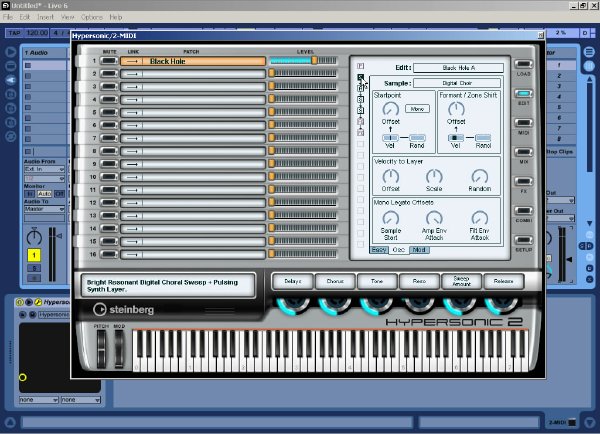Open the FX page button

[x=523, y=181]
